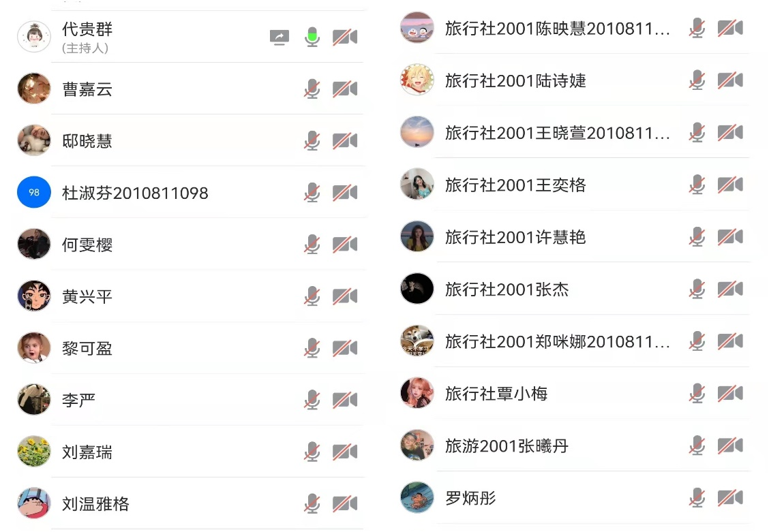The width and height of the screenshot is (769, 532).
Task: Click the camera-off icon for 何雯樱
Action: [345, 245]
